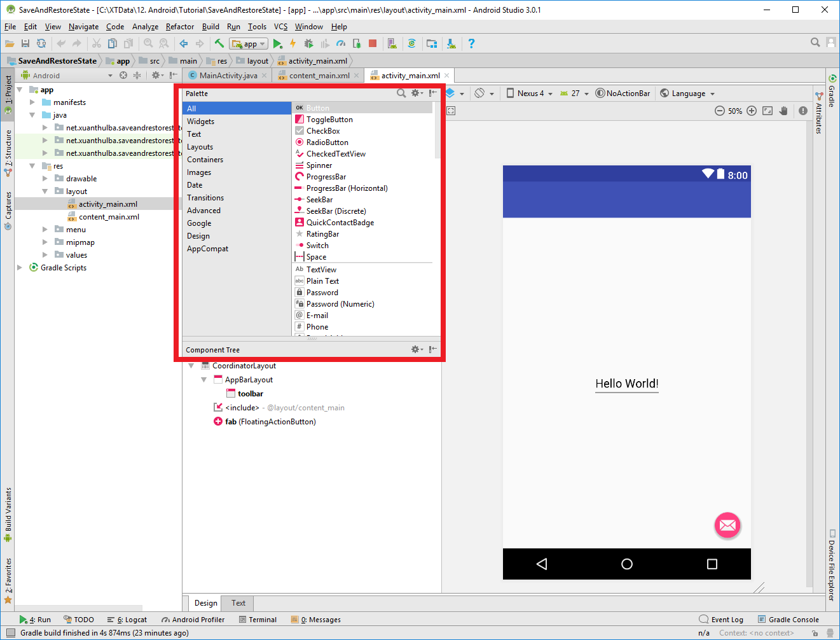Viewport: 840px width, 640px height.
Task: Click the Search Everywhere magnifier icon
Action: (815, 43)
